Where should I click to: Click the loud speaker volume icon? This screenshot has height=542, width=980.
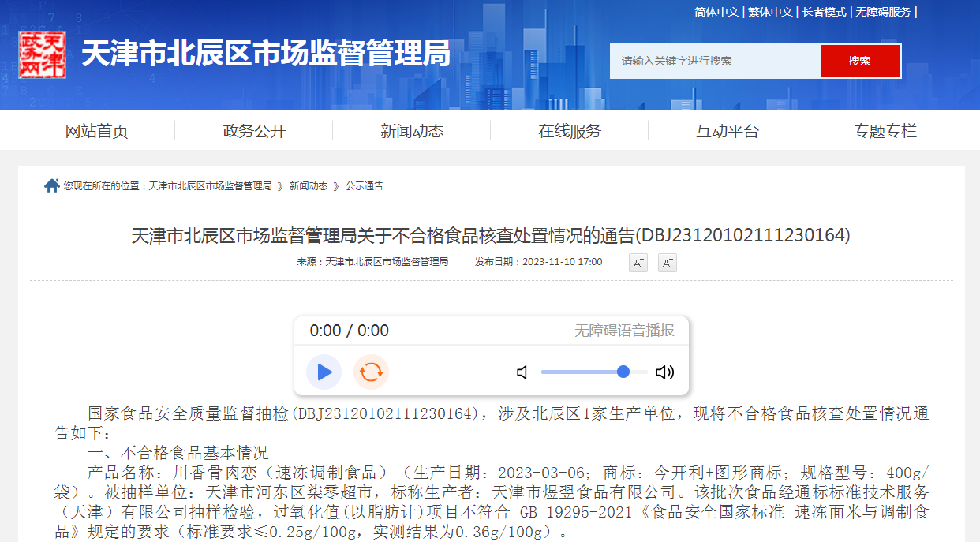click(x=664, y=372)
